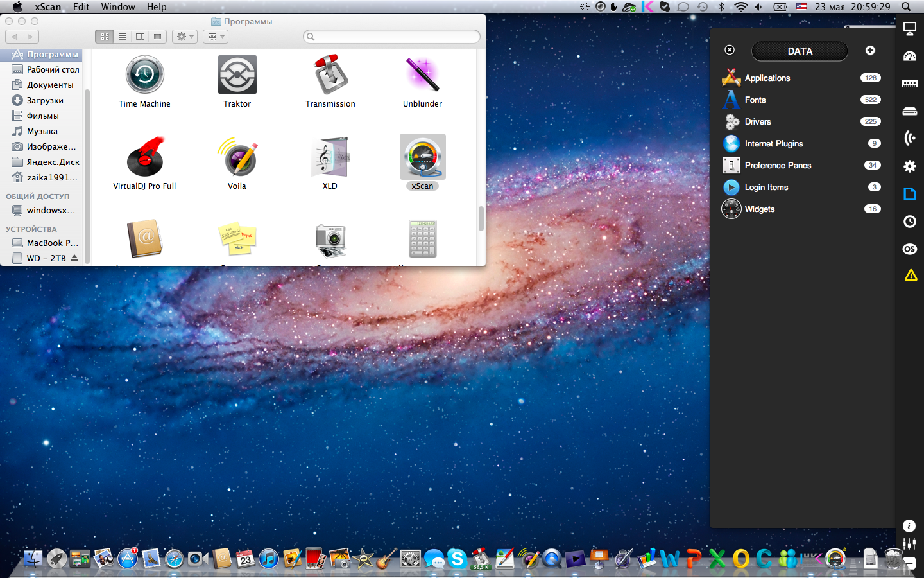Open the Edit menu
The image size is (924, 578).
click(x=81, y=7)
